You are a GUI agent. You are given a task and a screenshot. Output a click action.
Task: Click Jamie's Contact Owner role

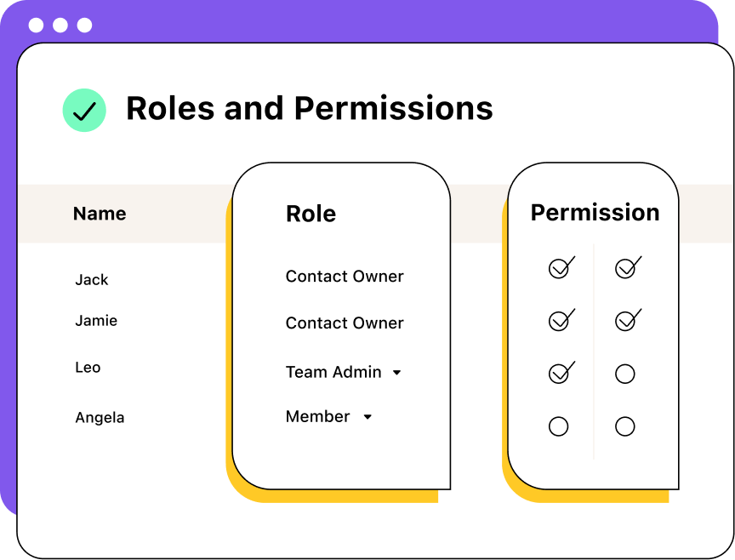[345, 323]
